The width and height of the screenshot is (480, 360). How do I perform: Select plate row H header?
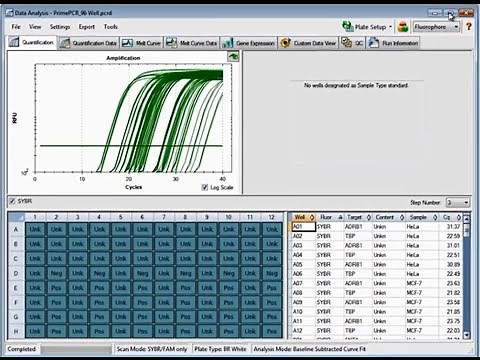click(16, 331)
